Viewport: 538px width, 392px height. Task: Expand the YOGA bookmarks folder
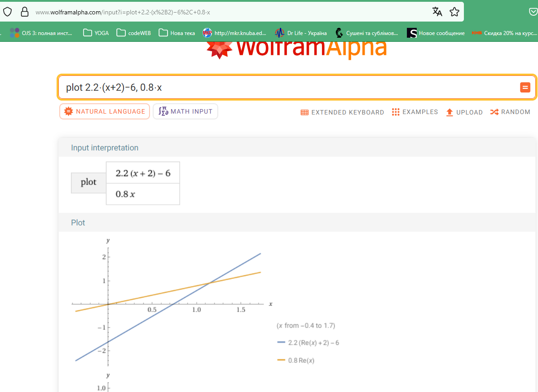point(95,32)
